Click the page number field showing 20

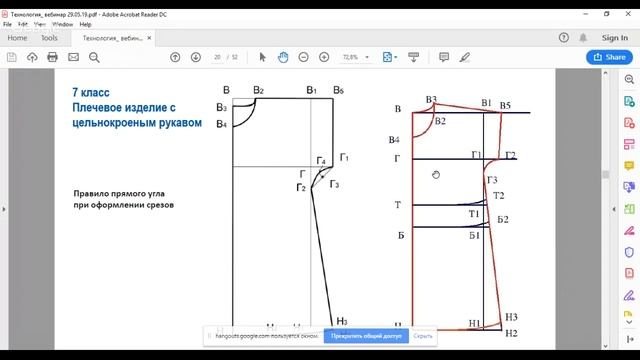point(218,57)
